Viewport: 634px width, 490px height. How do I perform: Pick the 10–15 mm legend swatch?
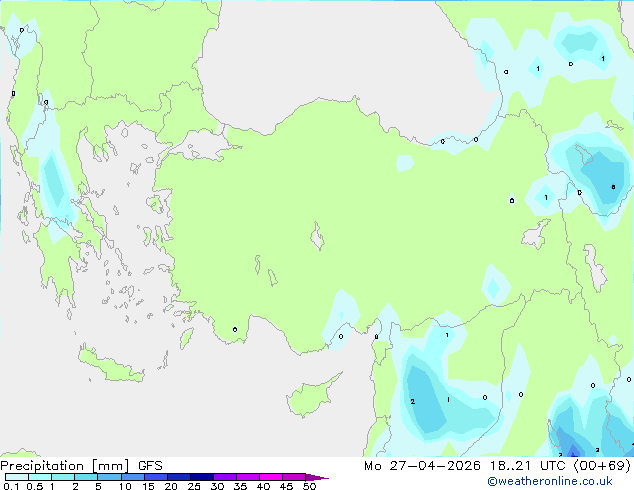132,477
